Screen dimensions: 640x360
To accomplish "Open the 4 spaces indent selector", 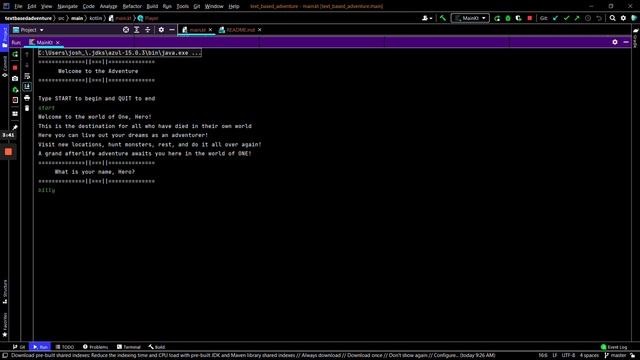I will click(x=589, y=356).
